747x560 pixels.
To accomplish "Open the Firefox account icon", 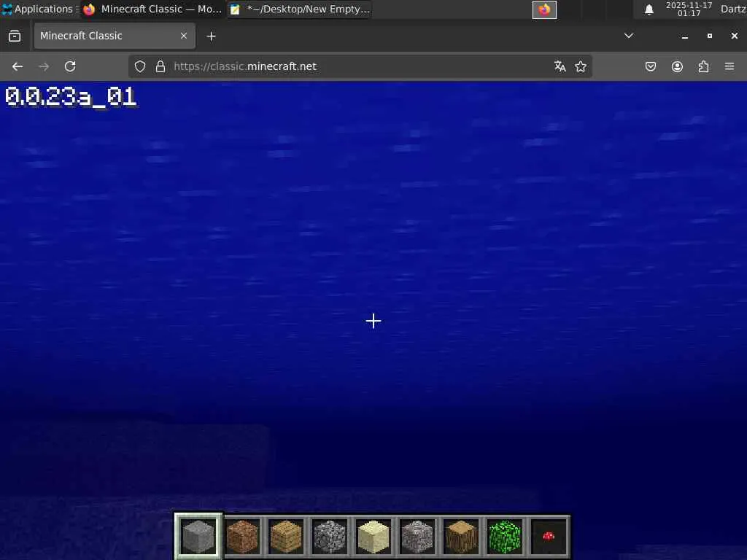I will (677, 66).
